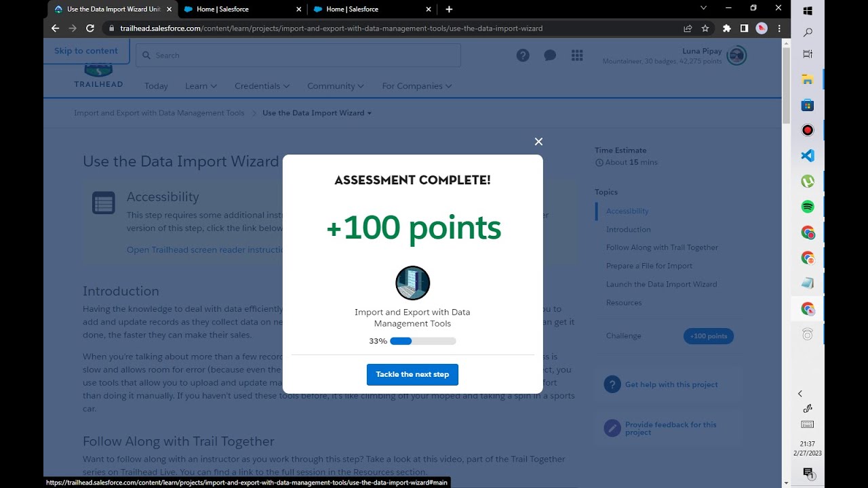Screen dimensions: 868x488
Task: Expand Use the Data Import Wizard breadcrumb dropdown
Action: tap(317, 113)
